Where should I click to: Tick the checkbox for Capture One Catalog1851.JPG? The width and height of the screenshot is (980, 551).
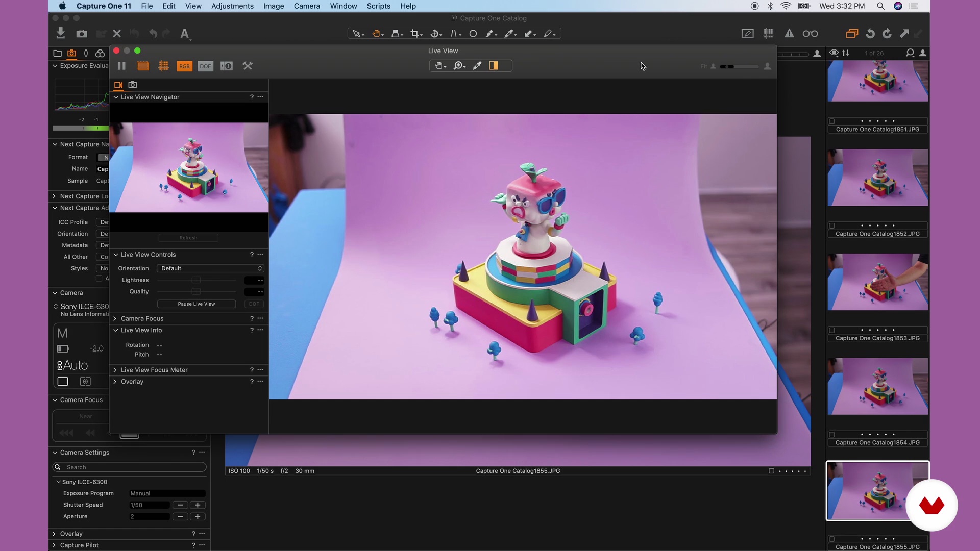click(x=832, y=121)
